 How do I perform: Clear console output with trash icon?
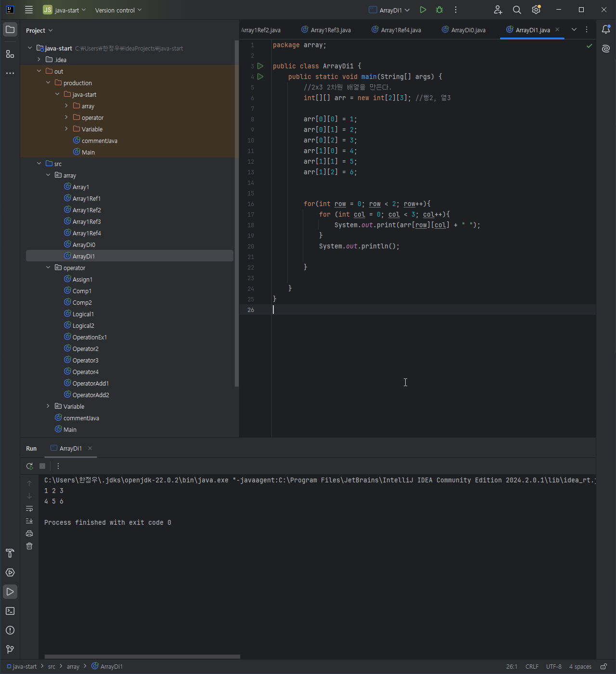click(x=29, y=546)
